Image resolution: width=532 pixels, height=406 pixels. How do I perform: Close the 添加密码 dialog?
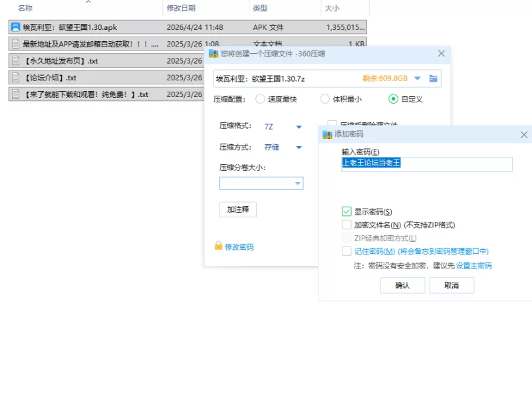524,135
